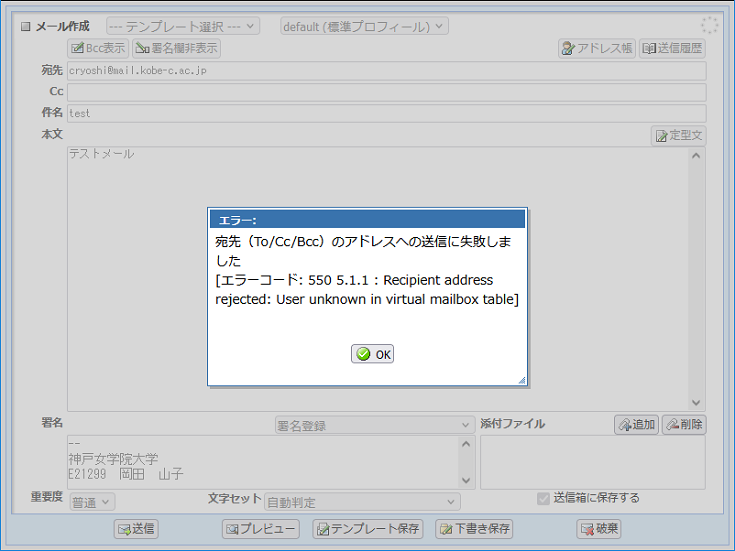Click the Bcc表示 button
The width and height of the screenshot is (735, 551).
pyautogui.click(x=98, y=48)
